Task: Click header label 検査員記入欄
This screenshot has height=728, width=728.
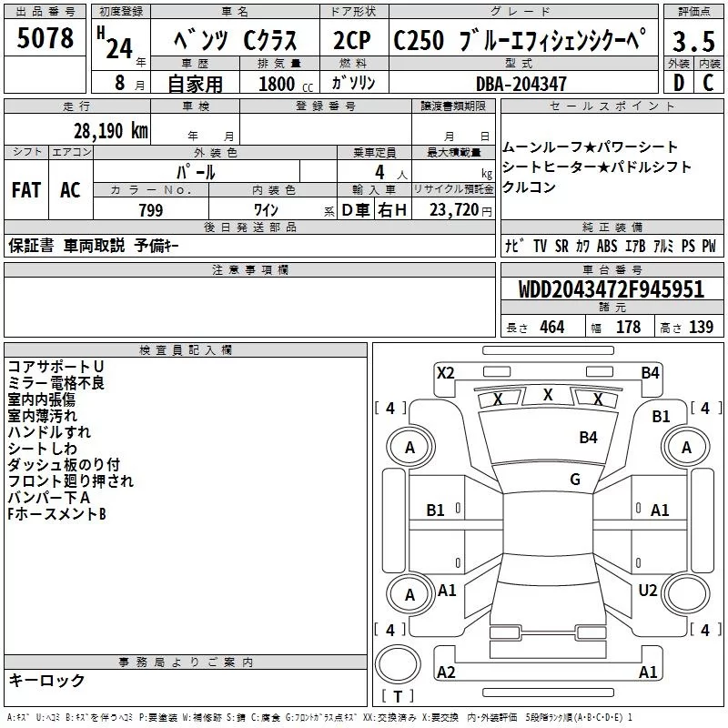Action: pyautogui.click(x=186, y=350)
